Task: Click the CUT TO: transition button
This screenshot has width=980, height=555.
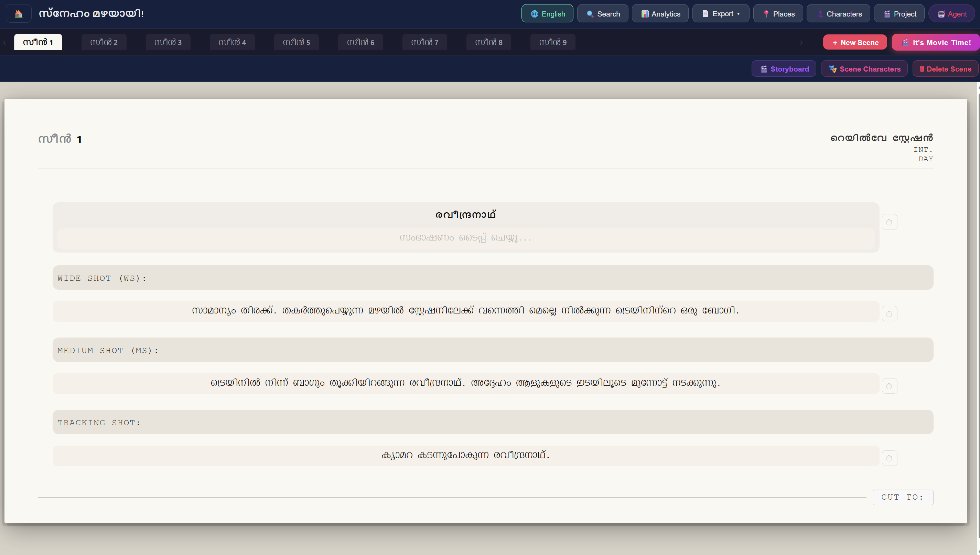Action: tap(903, 497)
